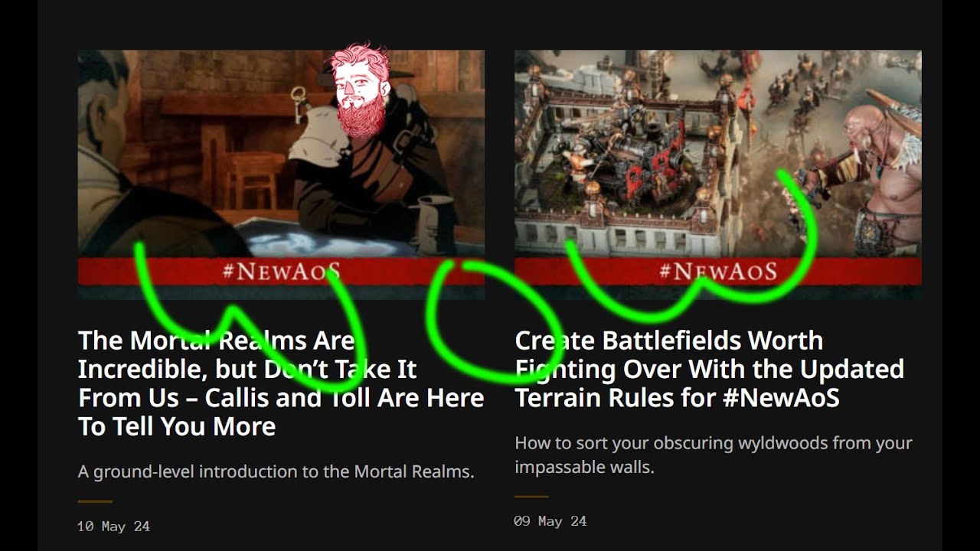Open 'The Mortal Realms Are Incredible' headline
The image size is (980, 551).
[x=281, y=383]
